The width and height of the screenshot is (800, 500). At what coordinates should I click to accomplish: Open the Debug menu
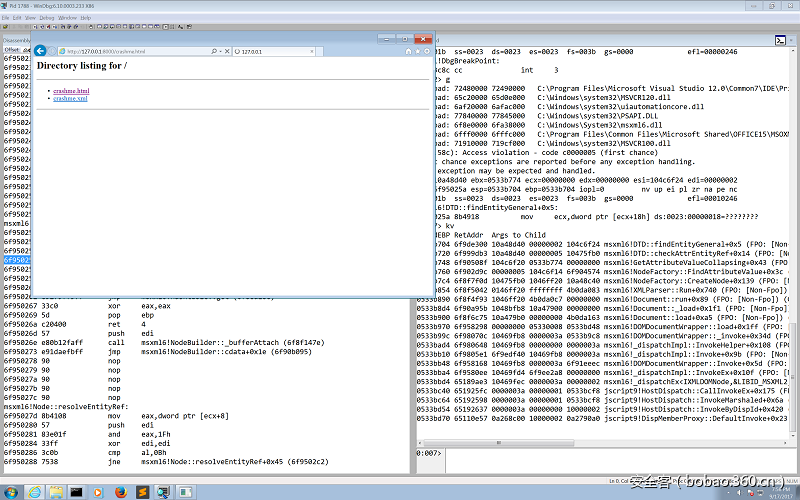[46, 18]
